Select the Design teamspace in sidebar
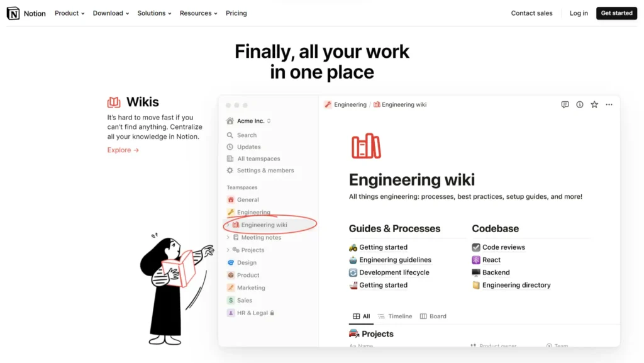The image size is (644, 363). coord(246,263)
